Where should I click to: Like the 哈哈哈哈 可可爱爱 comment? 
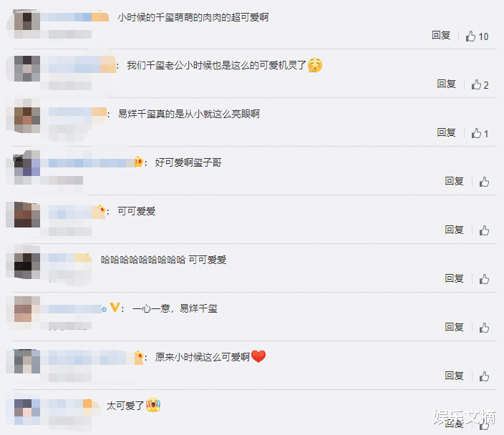pos(484,279)
